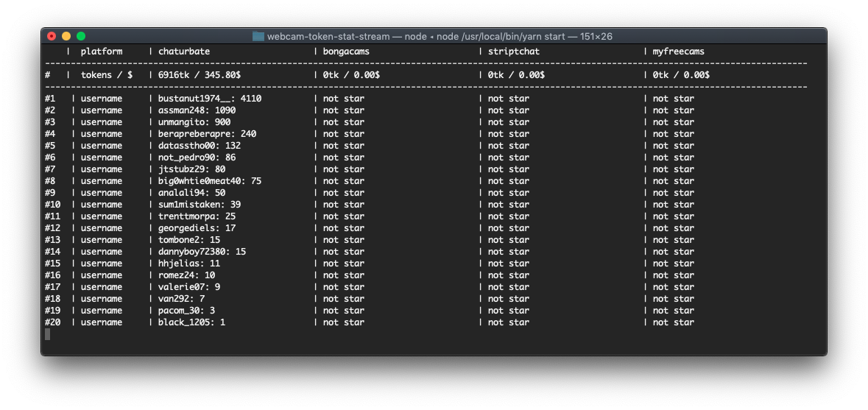Click the entry valerie07: 9
868x410 pixels.
click(x=188, y=286)
